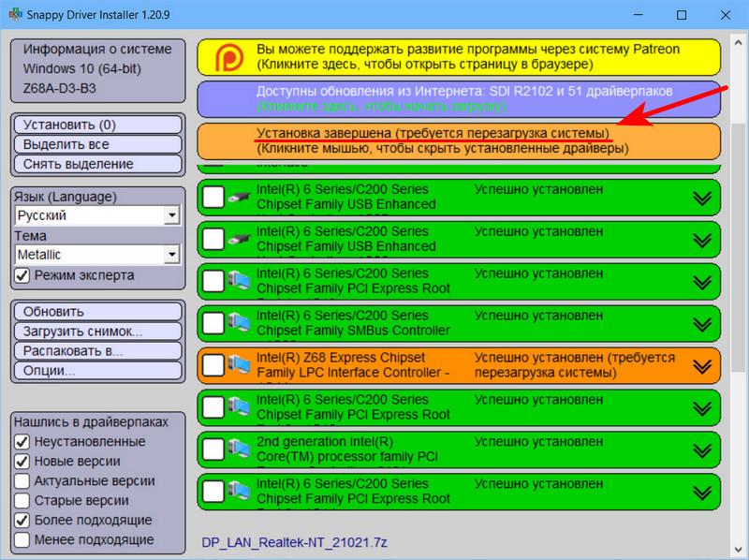Expand the Z68 Express Chipset LPC driver details

[701, 366]
